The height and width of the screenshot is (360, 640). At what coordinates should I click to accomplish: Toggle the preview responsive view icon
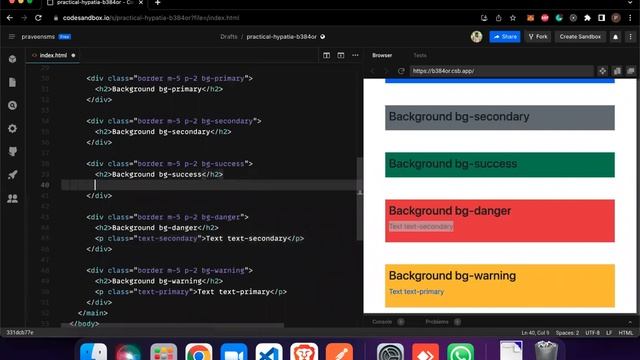point(617,71)
